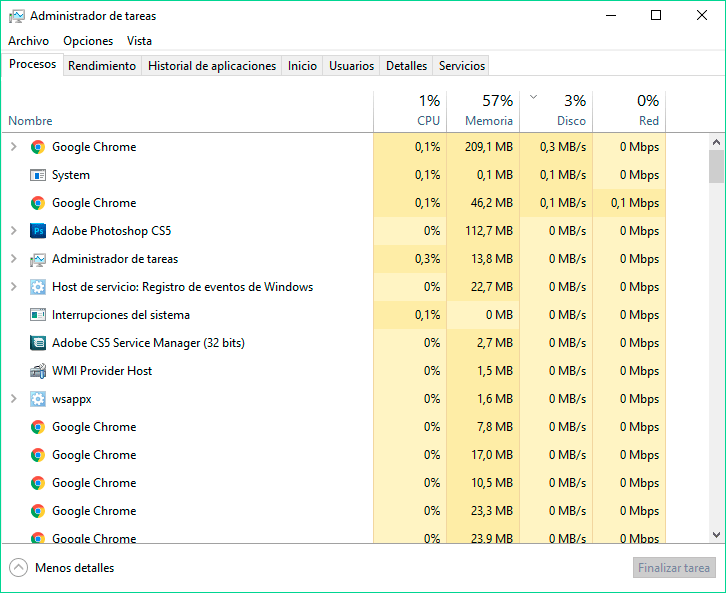Click the scrollbar down arrow

pos(716,535)
